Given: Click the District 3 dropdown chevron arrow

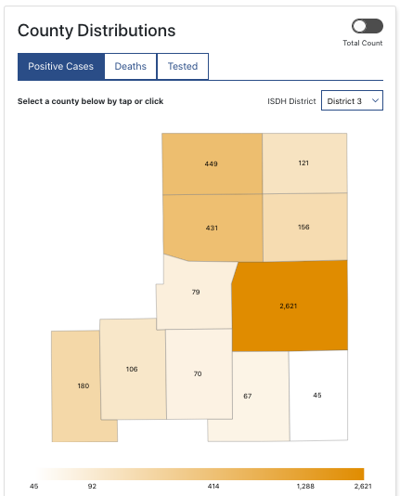Looking at the screenshot, I should [375, 100].
